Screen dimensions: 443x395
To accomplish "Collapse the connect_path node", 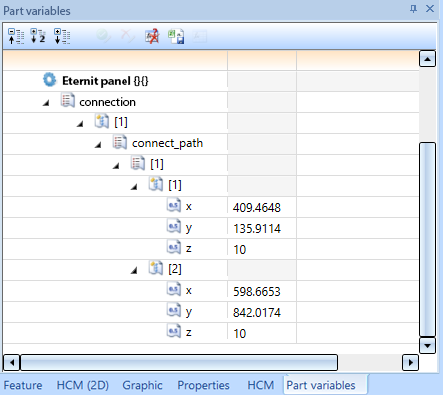I will click(98, 145).
